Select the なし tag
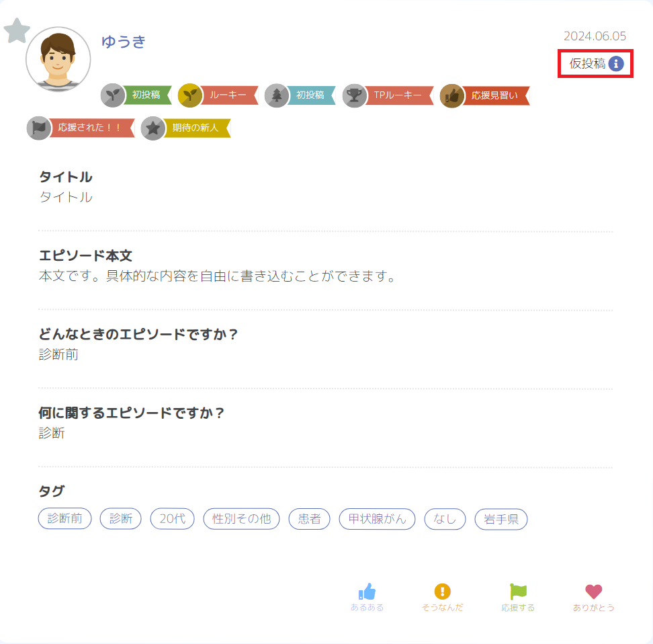Image resolution: width=653 pixels, height=644 pixels. (445, 518)
